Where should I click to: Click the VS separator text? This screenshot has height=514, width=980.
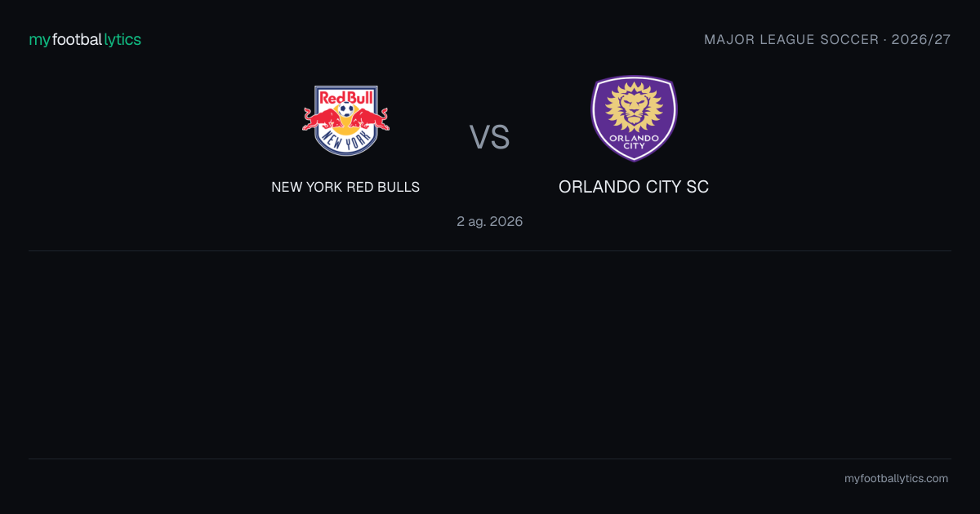point(490,137)
